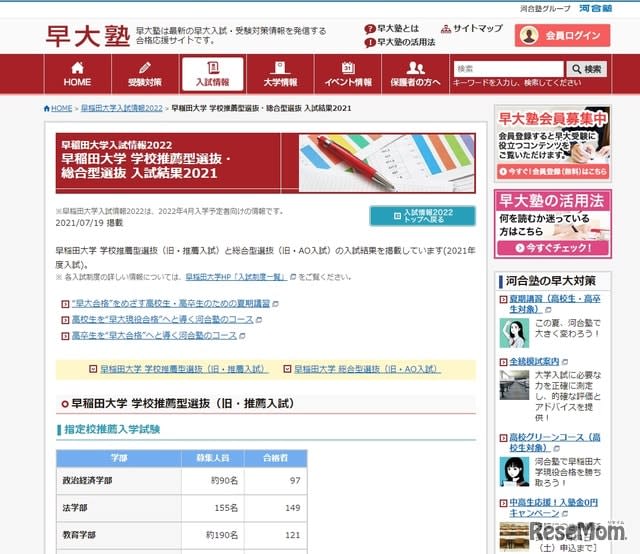Click the 検索 search button
The image size is (640, 554).
[587, 69]
